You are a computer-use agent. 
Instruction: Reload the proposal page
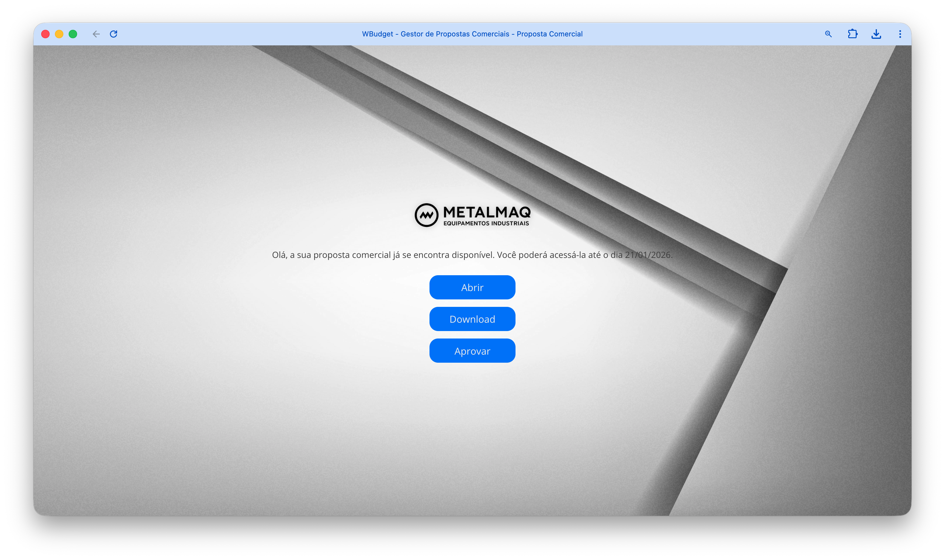113,34
